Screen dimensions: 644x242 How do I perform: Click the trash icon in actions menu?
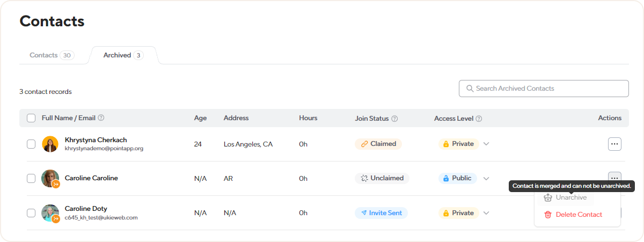click(548, 215)
